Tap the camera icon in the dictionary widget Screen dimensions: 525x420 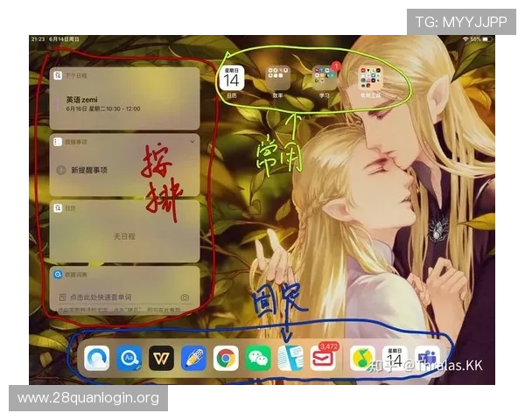pyautogui.click(x=185, y=297)
